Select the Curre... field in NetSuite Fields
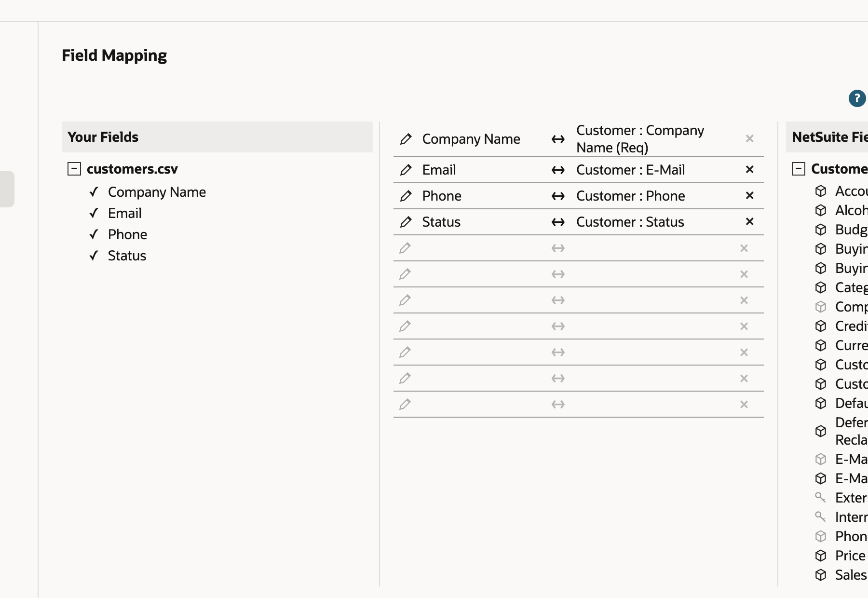This screenshot has height=598, width=868. point(851,345)
